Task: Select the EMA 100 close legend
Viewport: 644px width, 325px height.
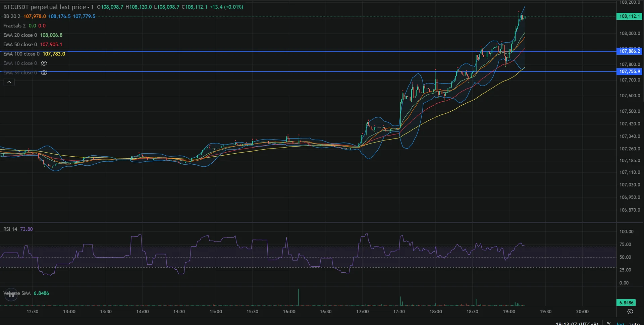Action: click(21, 54)
